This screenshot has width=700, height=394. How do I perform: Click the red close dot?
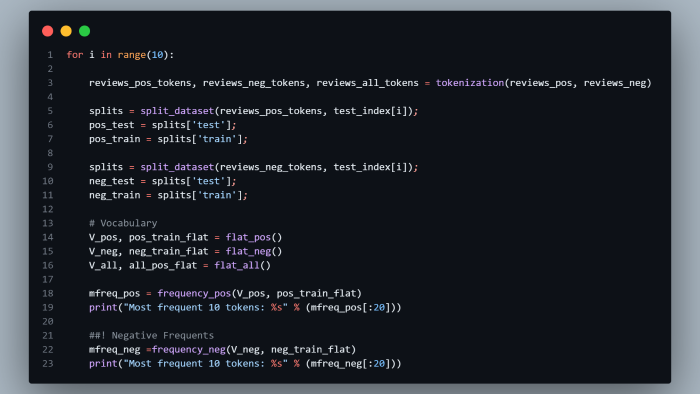coord(48,31)
